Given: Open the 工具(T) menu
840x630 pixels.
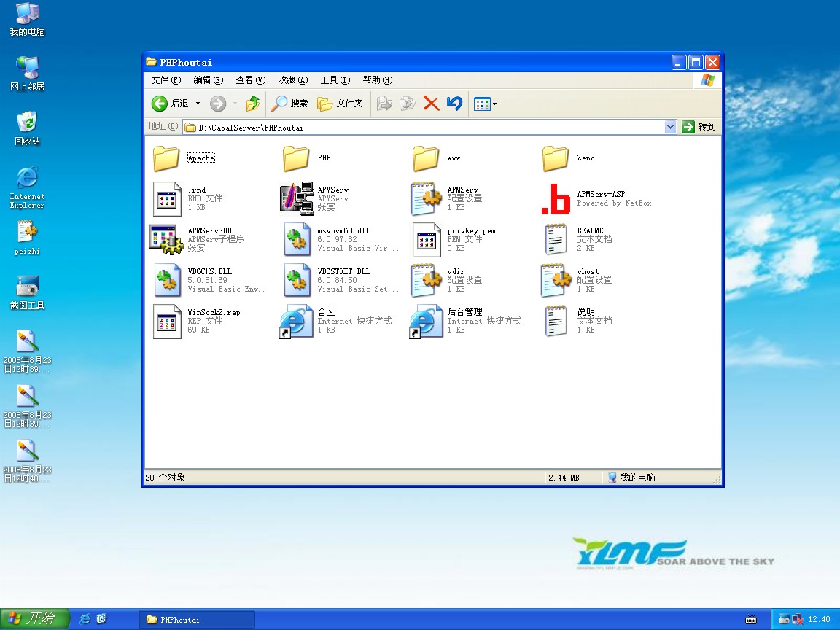Looking at the screenshot, I should pos(334,80).
